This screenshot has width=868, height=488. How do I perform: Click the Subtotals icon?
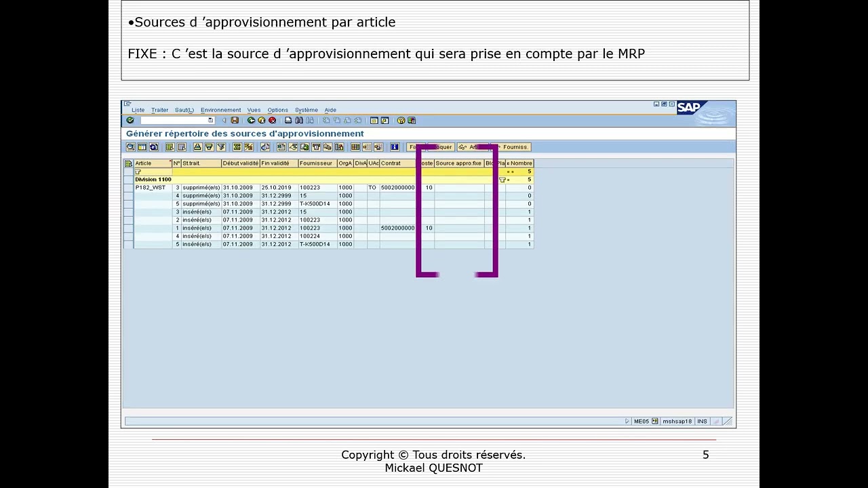pyautogui.click(x=249, y=147)
